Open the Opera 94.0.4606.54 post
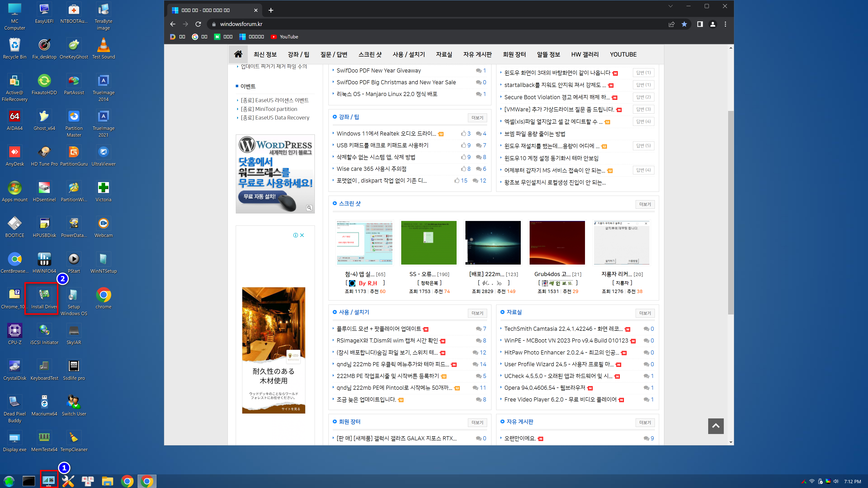Viewport: 868px width, 488px height. click(x=545, y=388)
